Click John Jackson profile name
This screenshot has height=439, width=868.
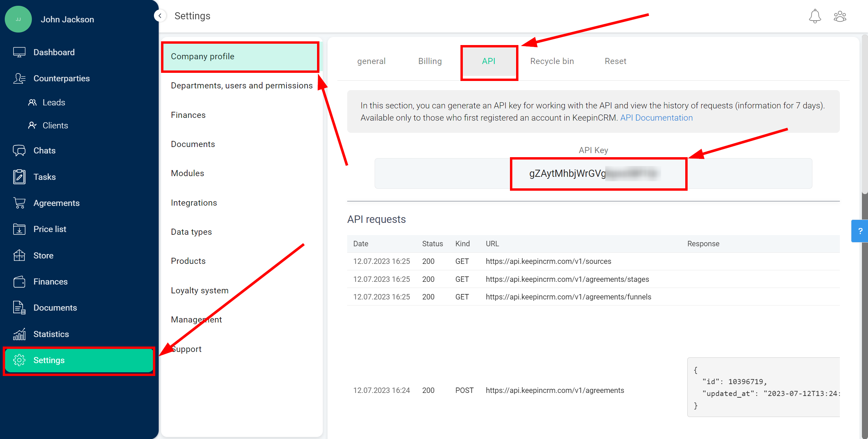click(67, 19)
